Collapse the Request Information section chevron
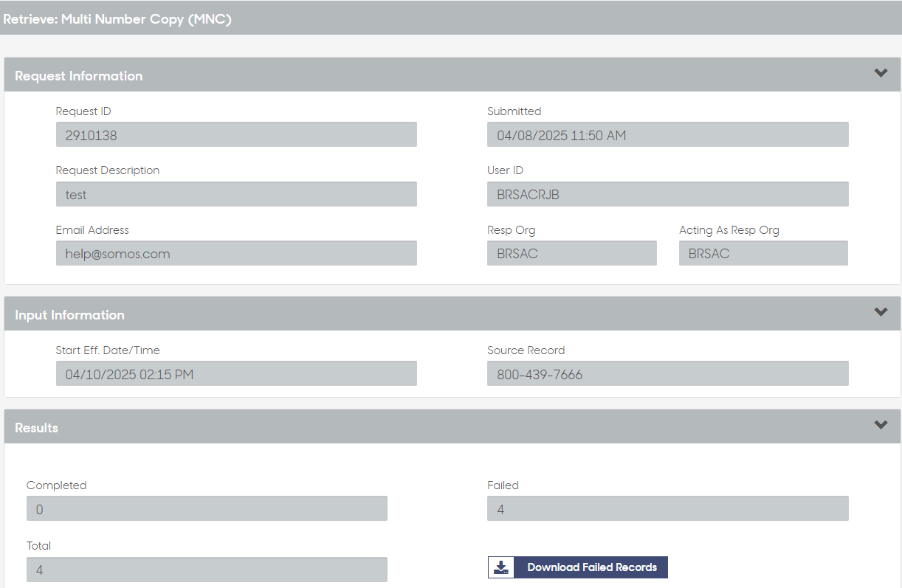902x588 pixels. (x=881, y=73)
